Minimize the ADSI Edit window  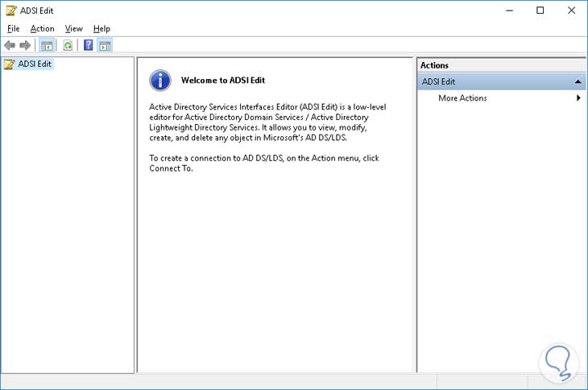(509, 10)
